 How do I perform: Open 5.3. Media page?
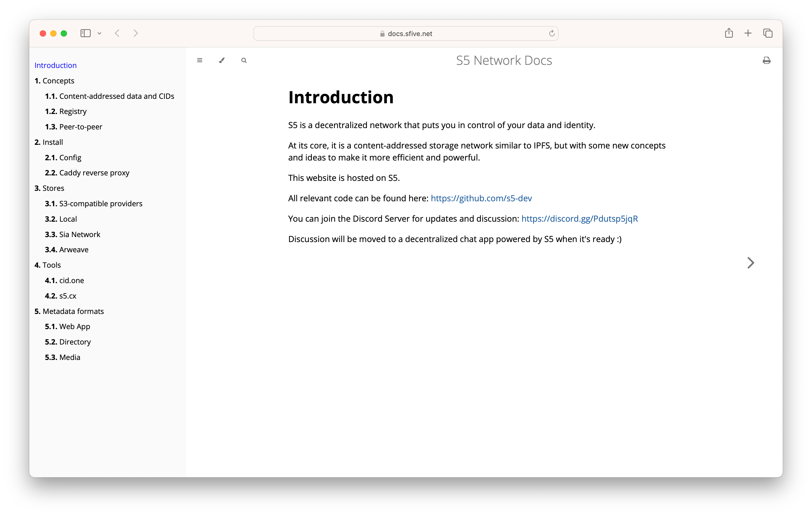63,357
